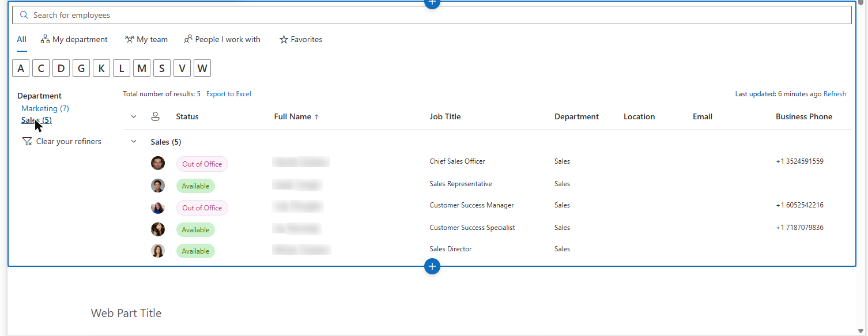Image resolution: width=868 pixels, height=336 pixels.
Task: Filter names by letter K
Action: [101, 69]
